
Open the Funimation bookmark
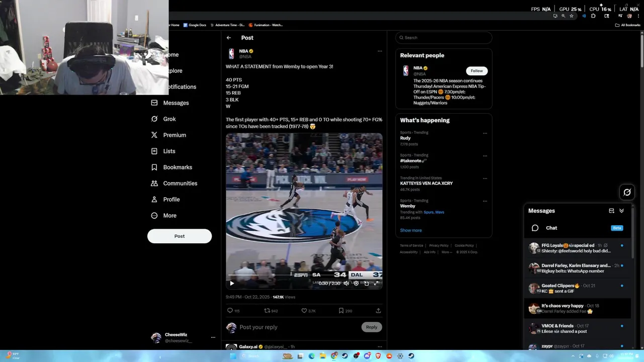266,25
